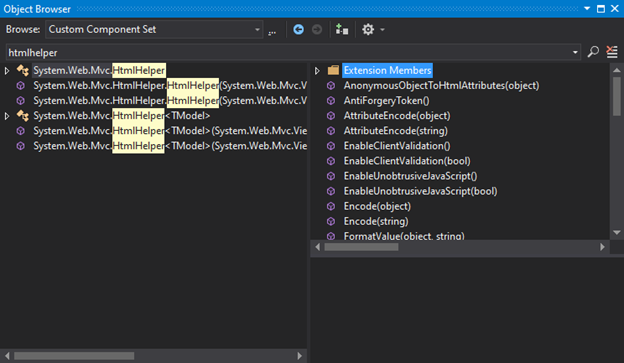The width and height of the screenshot is (624, 363).
Task: Select the EnableUnobtrusiveJavaScript() method
Action: 410,176
